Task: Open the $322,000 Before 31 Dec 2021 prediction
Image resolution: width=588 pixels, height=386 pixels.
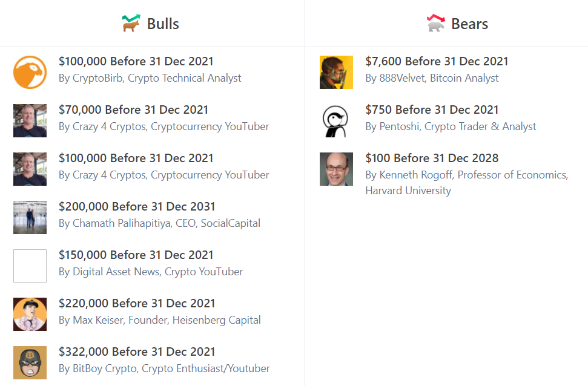Action: point(137,352)
